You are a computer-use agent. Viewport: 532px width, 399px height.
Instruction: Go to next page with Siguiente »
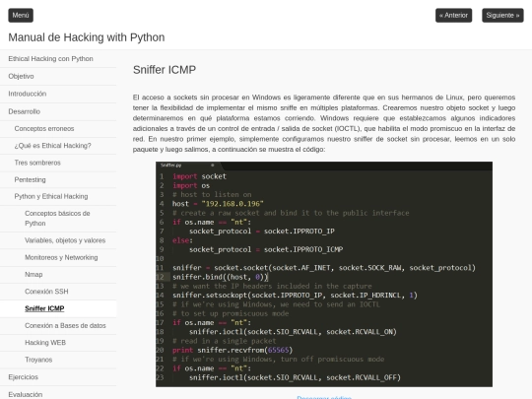tap(502, 15)
